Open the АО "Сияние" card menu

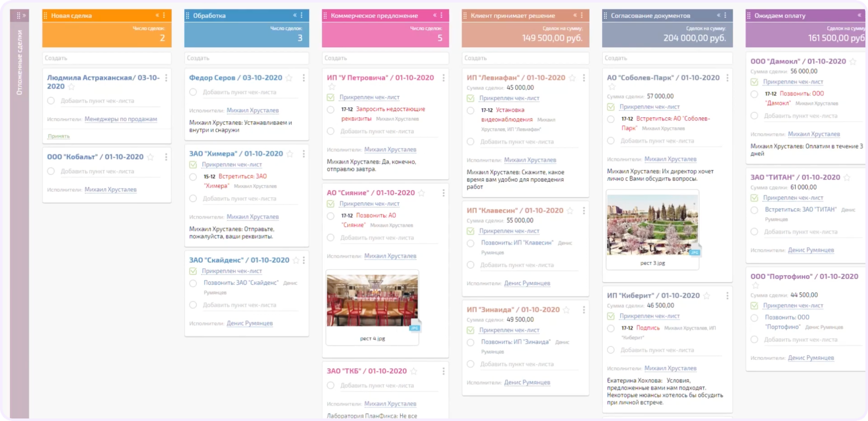pyautogui.click(x=444, y=193)
